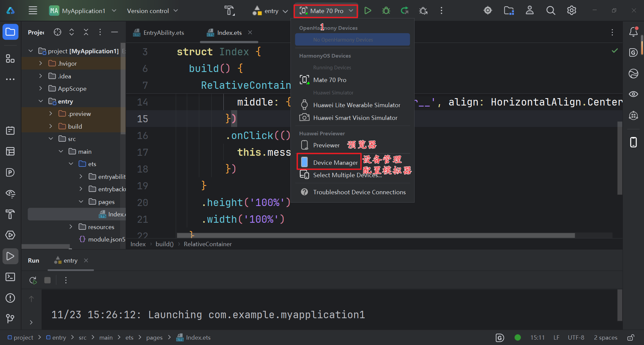
Task: Open the MyApplication1 project dropdown
Action: [x=83, y=11]
